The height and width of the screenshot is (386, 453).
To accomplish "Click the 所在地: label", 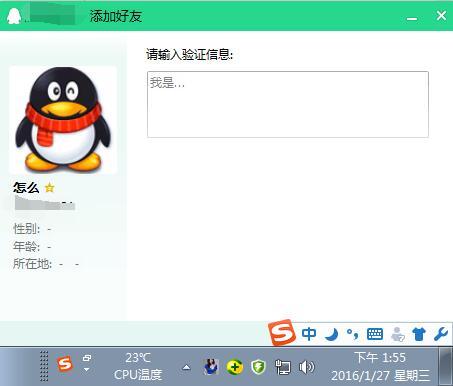I will coord(32,264).
